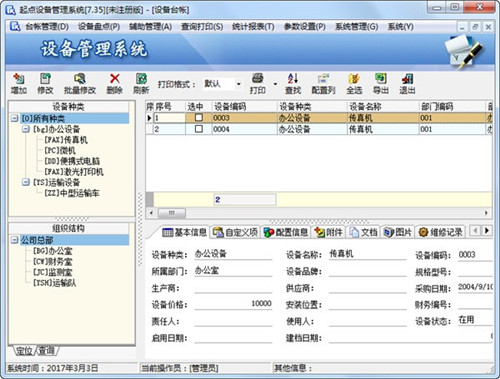
Task: Click the scrollbar right arrow under grid
Action: (x=486, y=213)
